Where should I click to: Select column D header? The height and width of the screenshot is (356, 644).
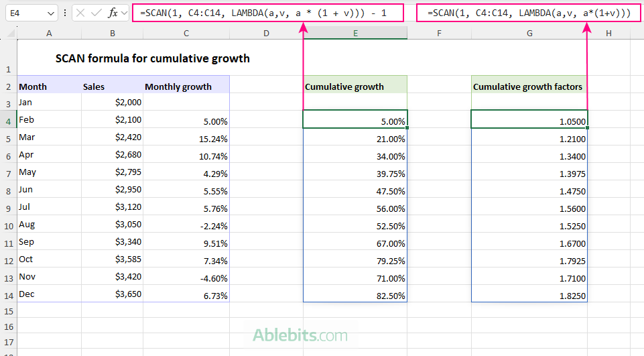tap(266, 34)
